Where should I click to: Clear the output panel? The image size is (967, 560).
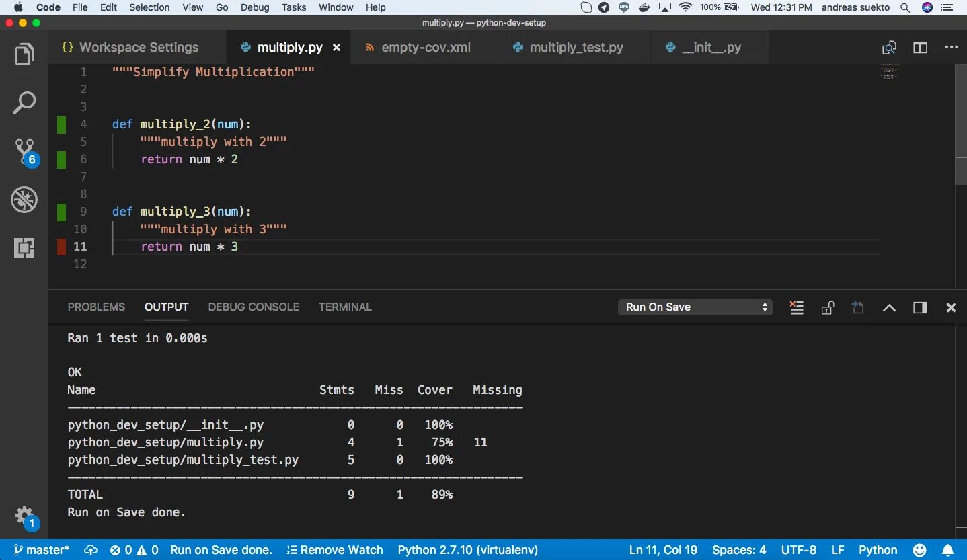click(x=797, y=307)
